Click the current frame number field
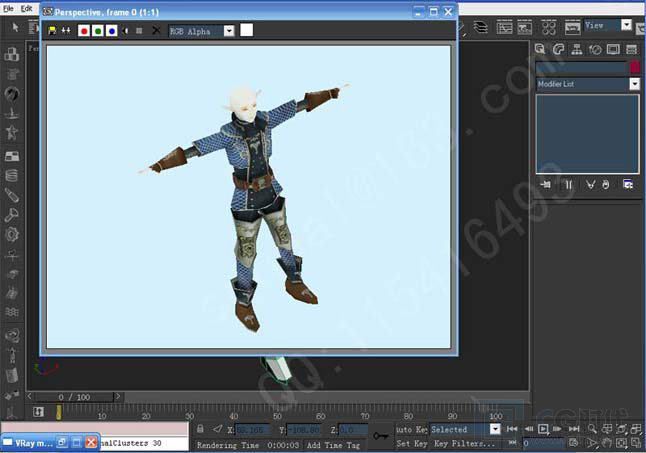Viewport: 646px width, 453px height. point(543,444)
